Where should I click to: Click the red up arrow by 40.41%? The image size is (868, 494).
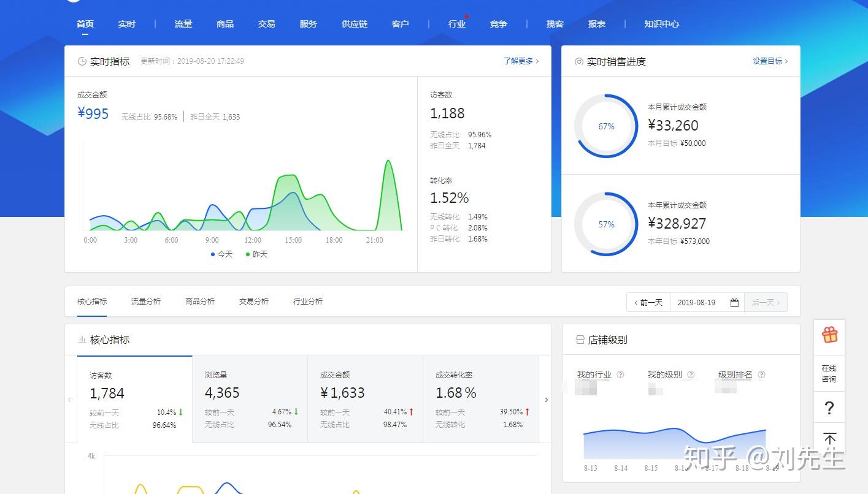tap(411, 412)
